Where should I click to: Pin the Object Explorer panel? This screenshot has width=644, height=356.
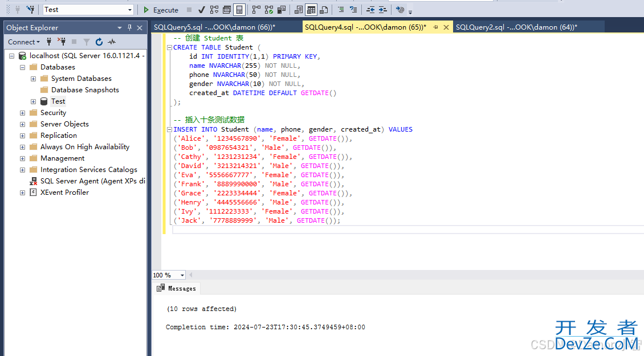129,27
